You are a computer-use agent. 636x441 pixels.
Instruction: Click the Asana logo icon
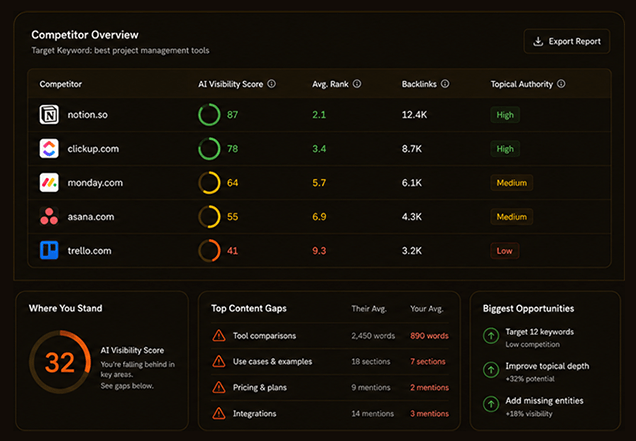coord(49,217)
